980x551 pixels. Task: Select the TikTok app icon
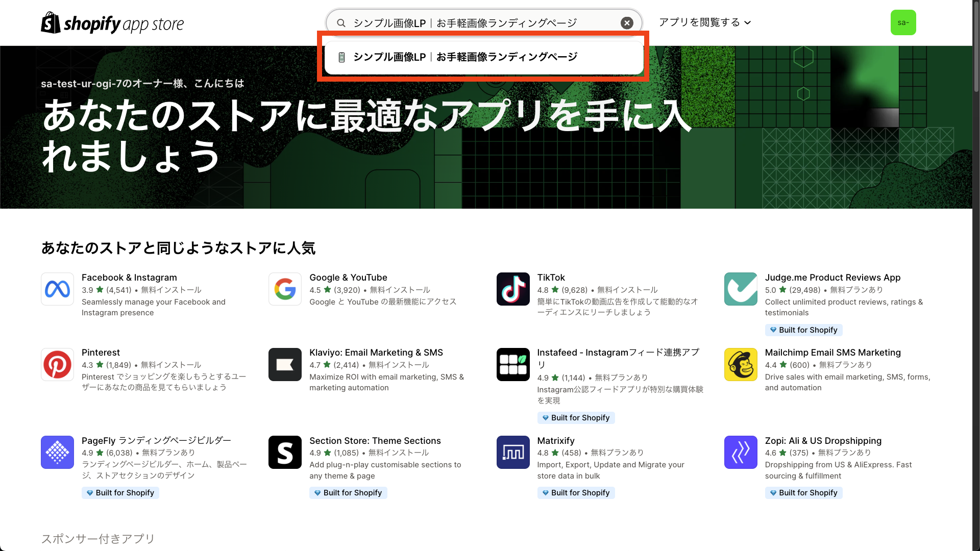(512, 289)
